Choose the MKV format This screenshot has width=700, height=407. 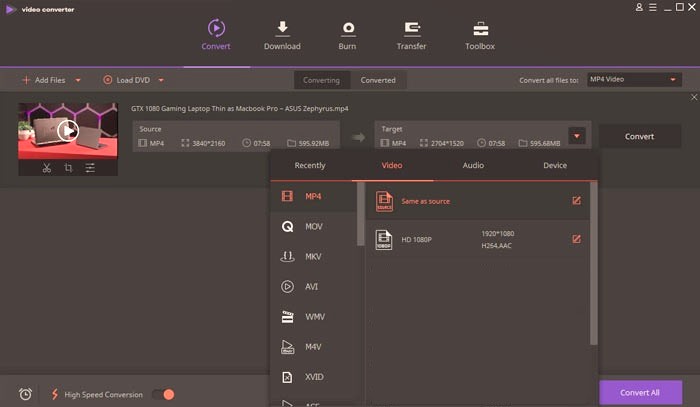[x=314, y=257]
